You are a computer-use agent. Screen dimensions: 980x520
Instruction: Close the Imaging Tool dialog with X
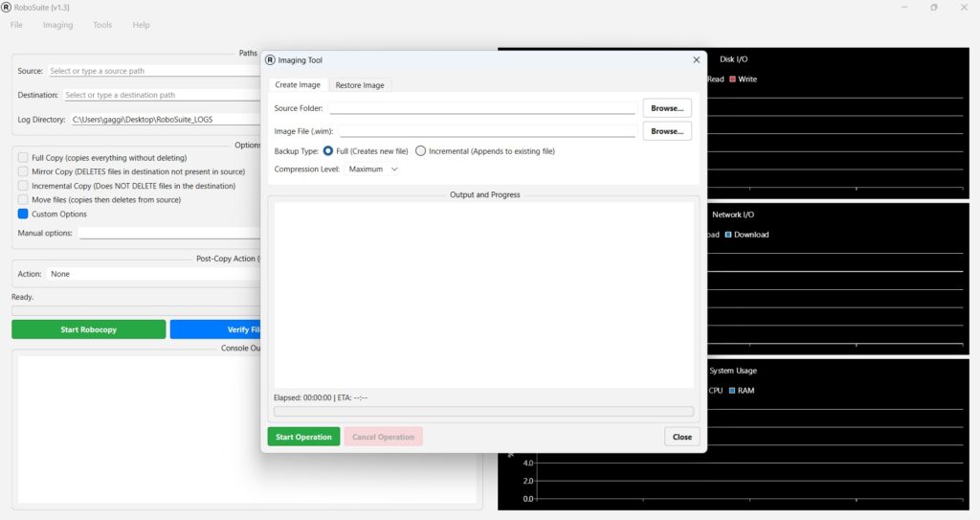coord(696,60)
